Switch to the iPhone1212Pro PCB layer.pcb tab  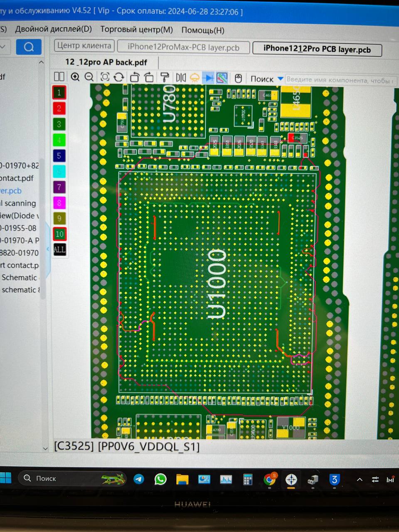[x=317, y=49]
